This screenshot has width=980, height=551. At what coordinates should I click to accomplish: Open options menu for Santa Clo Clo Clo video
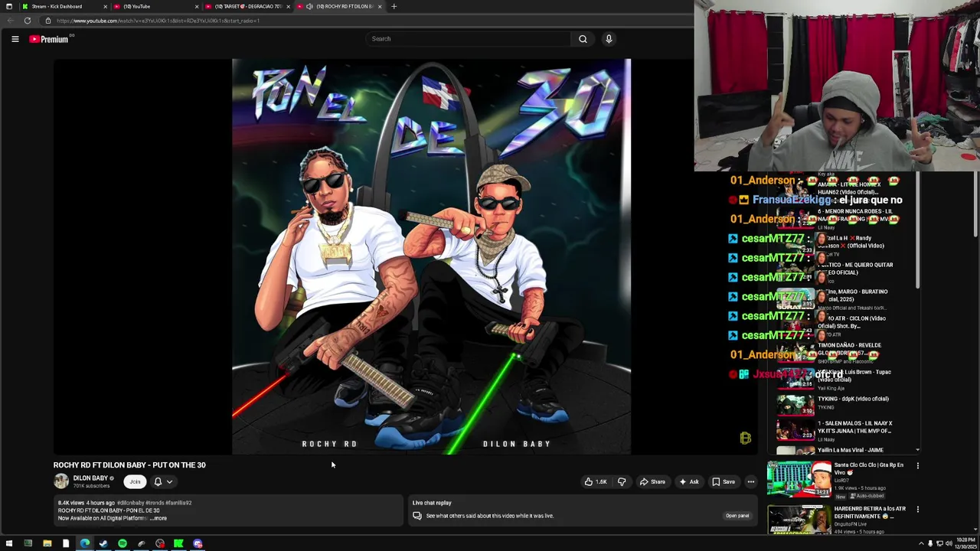point(917,465)
